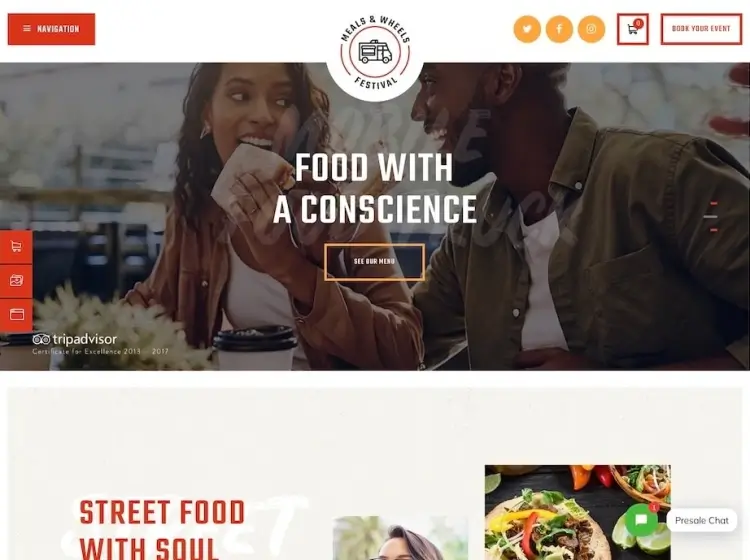Click See Our Menu button
This screenshot has height=560, width=750.
coord(374,262)
